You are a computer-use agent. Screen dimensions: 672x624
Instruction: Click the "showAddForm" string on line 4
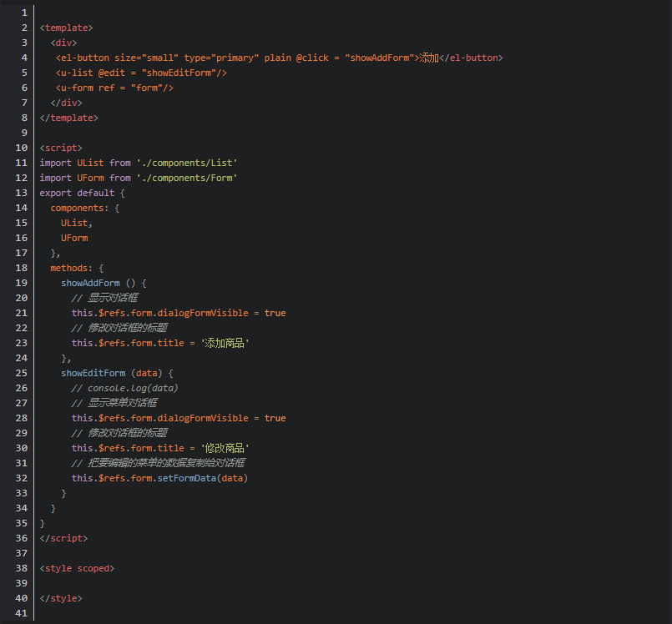click(x=380, y=58)
